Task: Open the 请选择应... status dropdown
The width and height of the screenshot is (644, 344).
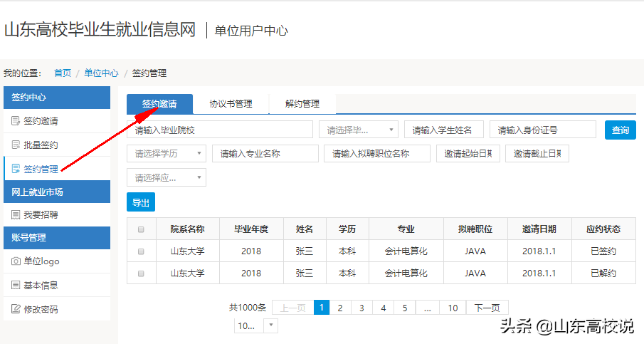Action: point(167,177)
